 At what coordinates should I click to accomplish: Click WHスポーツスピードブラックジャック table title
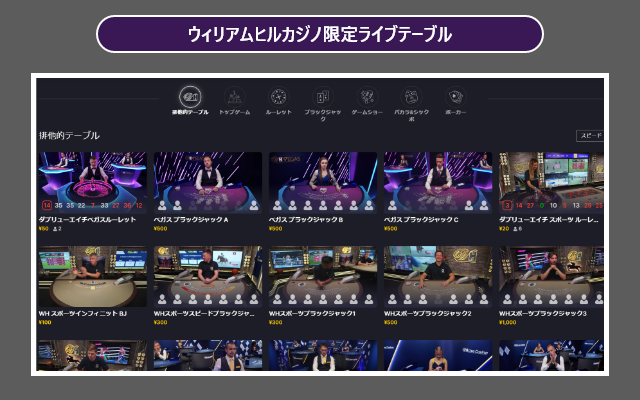[x=205, y=314]
